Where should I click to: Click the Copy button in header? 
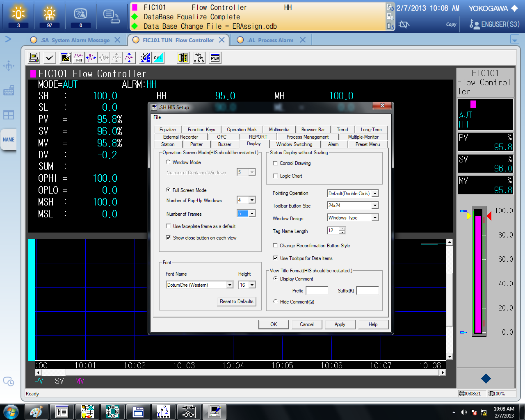(451, 25)
